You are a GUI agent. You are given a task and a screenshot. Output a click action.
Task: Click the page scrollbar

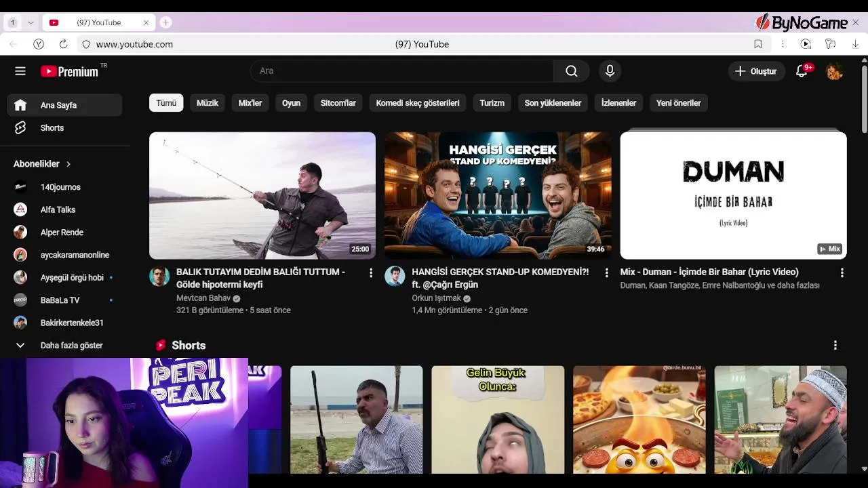864,100
